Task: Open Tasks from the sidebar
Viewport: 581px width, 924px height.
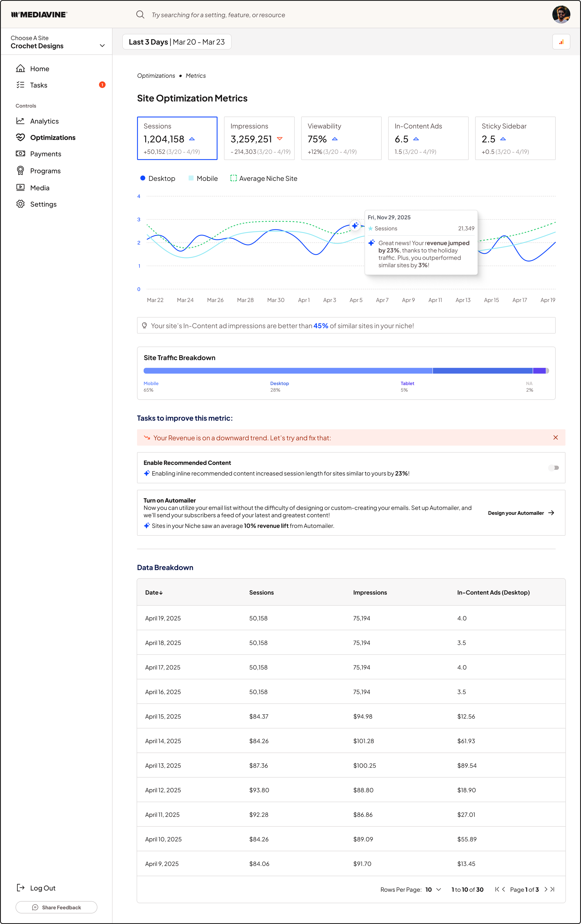Action: (38, 85)
